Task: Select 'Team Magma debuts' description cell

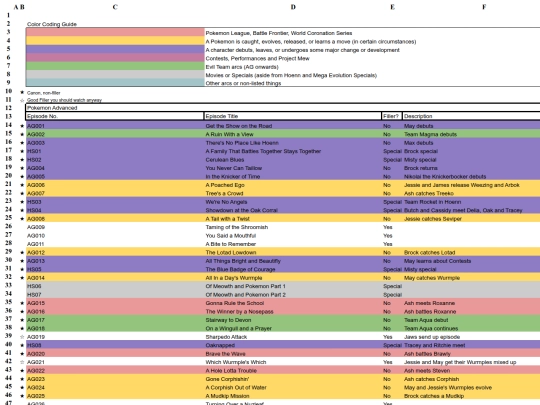Action: click(x=471, y=134)
